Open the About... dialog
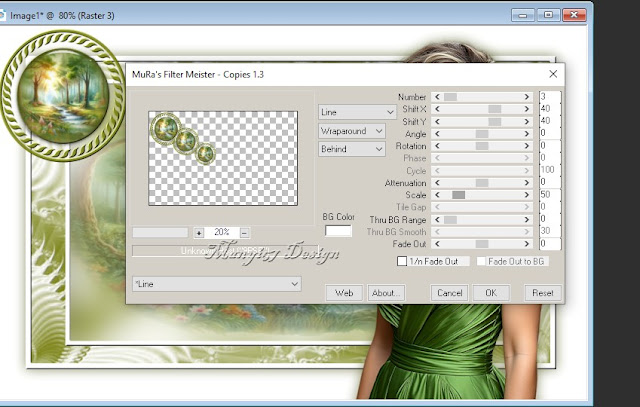 click(x=386, y=293)
